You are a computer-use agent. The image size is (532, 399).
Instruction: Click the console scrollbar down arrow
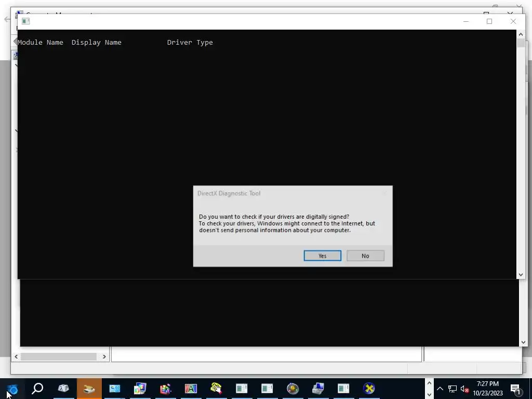[x=521, y=275]
